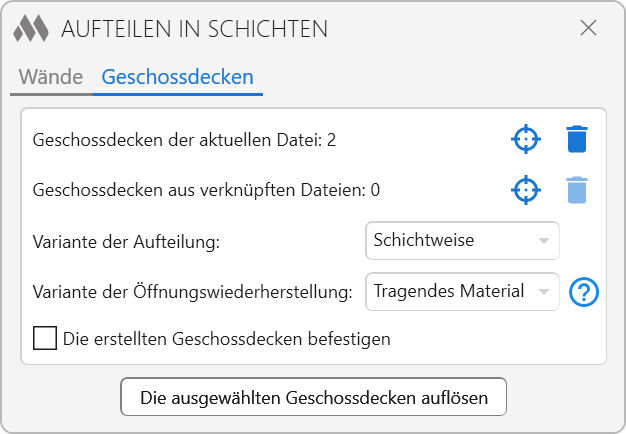Open help for Öffnungswiederherstellung variant
626x434 pixels.
(x=583, y=292)
